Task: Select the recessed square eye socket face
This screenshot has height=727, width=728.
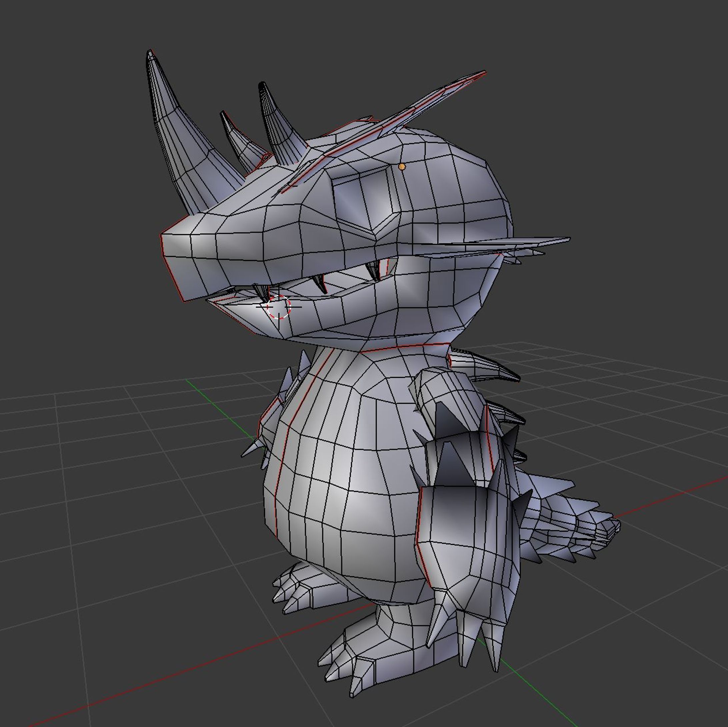Action: click(366, 200)
